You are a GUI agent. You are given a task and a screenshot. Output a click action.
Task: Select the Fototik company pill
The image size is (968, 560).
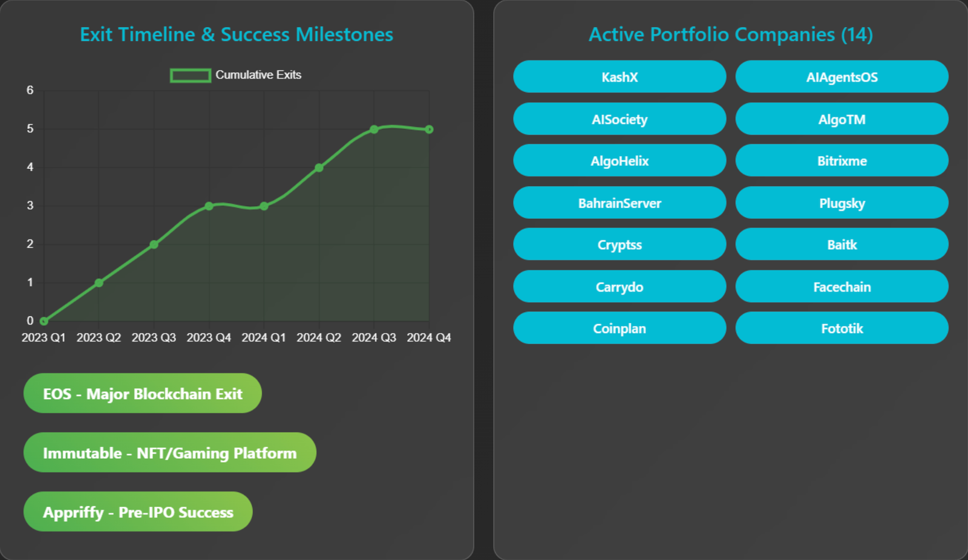click(x=842, y=328)
